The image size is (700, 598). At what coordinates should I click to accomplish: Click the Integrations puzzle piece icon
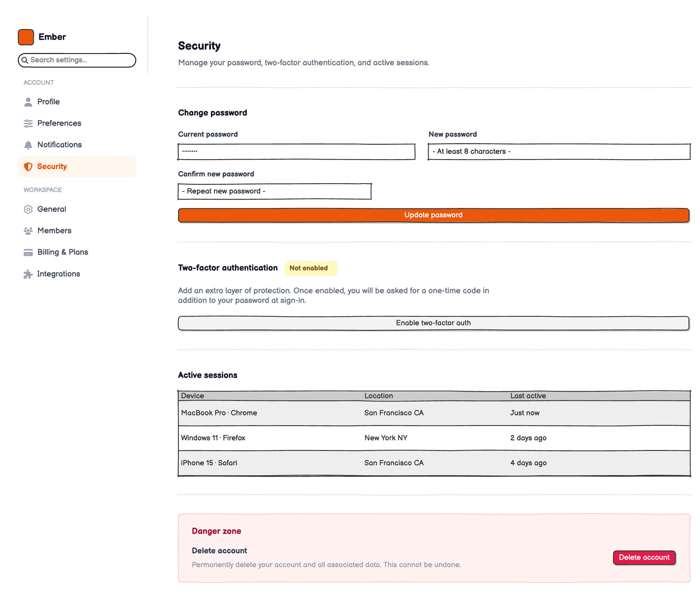[28, 274]
